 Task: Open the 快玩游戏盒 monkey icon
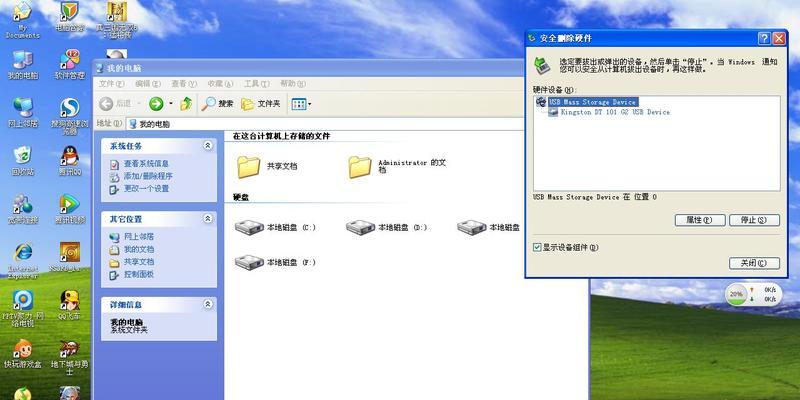pos(22,353)
